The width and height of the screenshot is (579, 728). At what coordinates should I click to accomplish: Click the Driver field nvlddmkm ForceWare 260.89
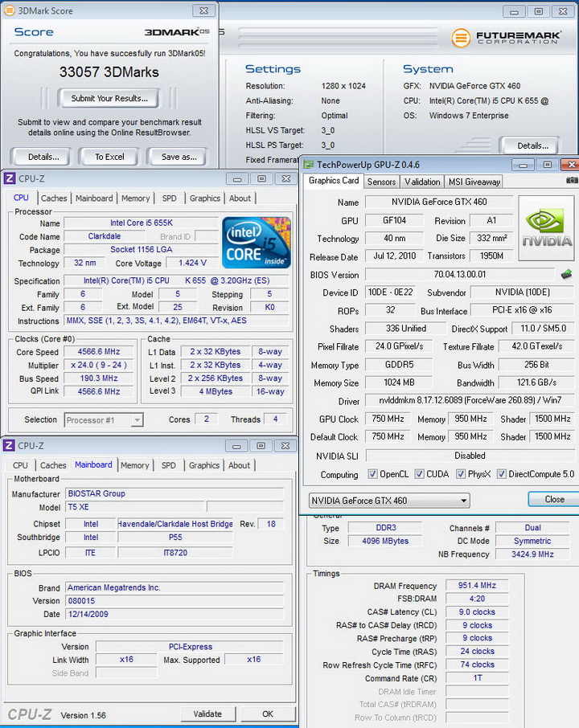click(470, 400)
